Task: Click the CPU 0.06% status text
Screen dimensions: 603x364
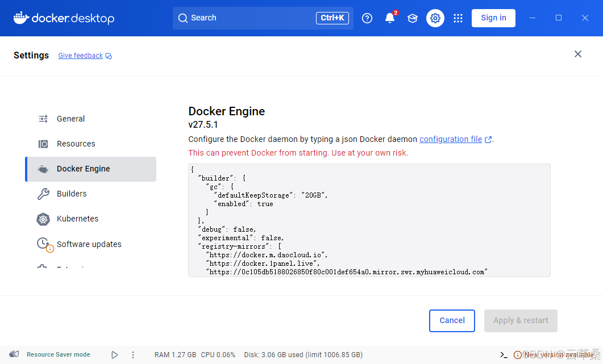Action: pos(218,355)
